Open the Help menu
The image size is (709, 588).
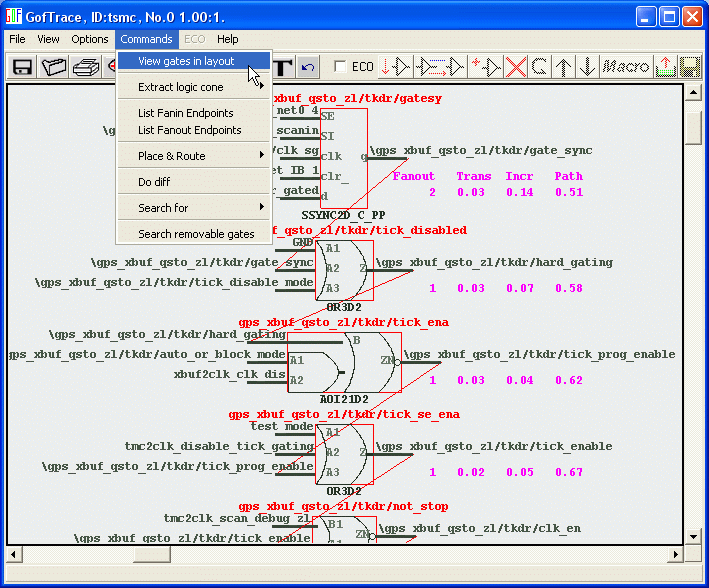228,39
